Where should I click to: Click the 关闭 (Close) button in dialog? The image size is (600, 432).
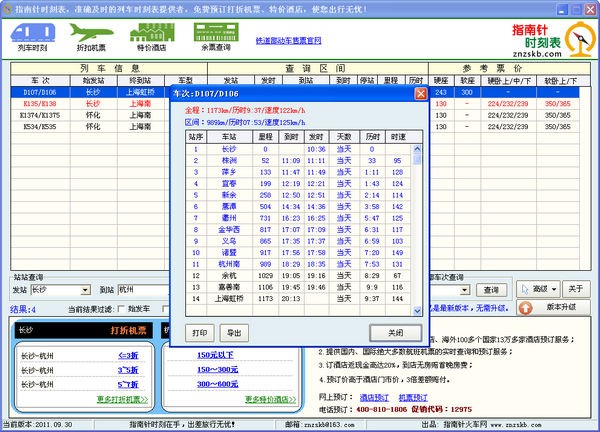tap(396, 333)
